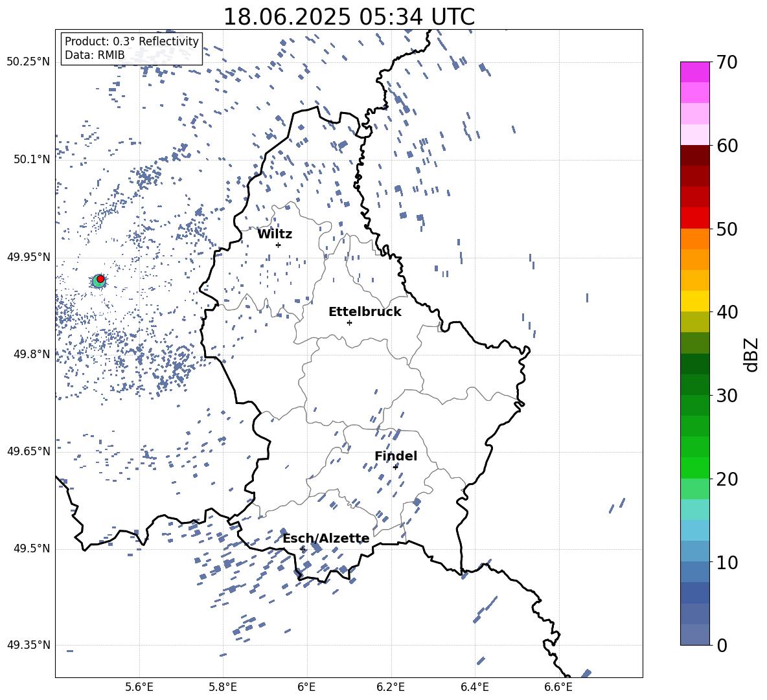Select the Ettelbruck map label

[x=365, y=312]
